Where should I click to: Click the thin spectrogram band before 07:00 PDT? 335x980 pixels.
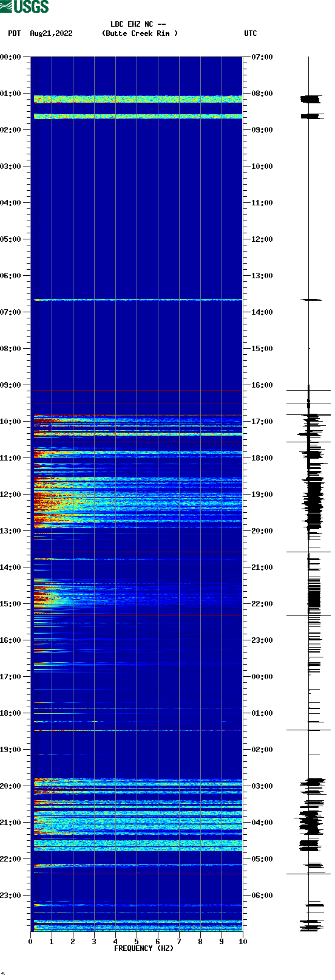[138, 300]
